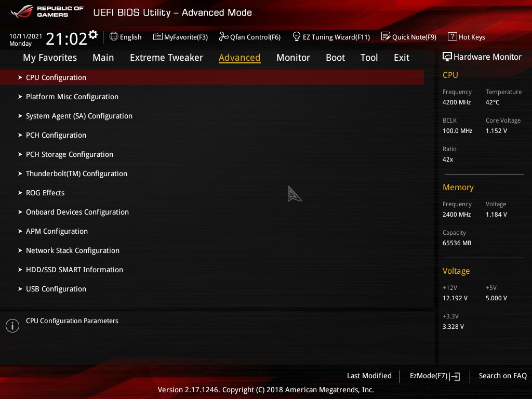Click the CPU frequency value 4200 MHz
The width and height of the screenshot is (532, 399).
pos(457,102)
